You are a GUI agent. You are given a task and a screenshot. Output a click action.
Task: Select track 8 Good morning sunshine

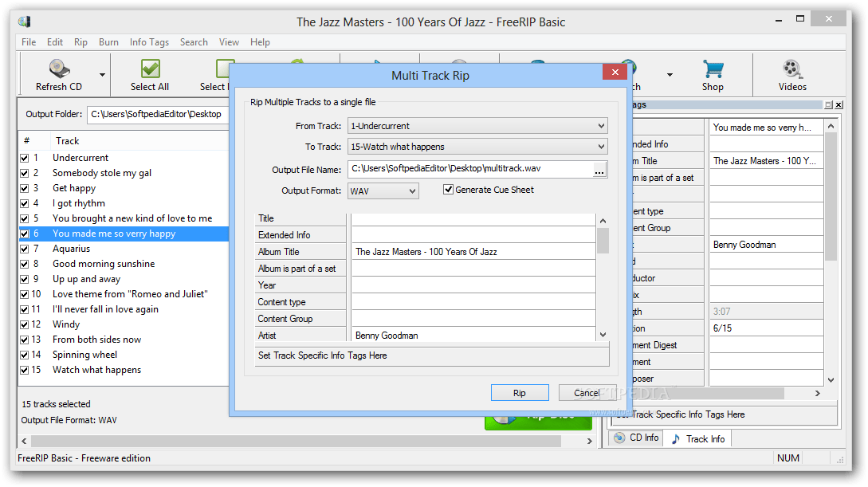(104, 264)
